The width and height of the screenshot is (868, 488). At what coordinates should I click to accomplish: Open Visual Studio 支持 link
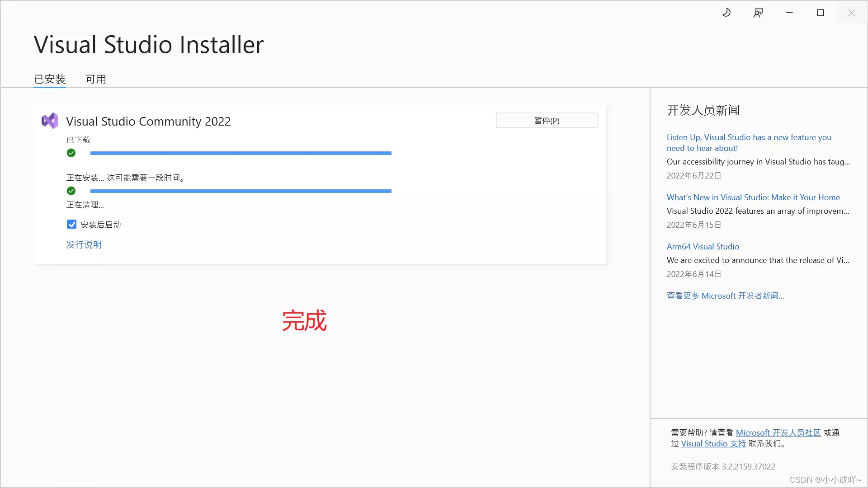pos(713,443)
